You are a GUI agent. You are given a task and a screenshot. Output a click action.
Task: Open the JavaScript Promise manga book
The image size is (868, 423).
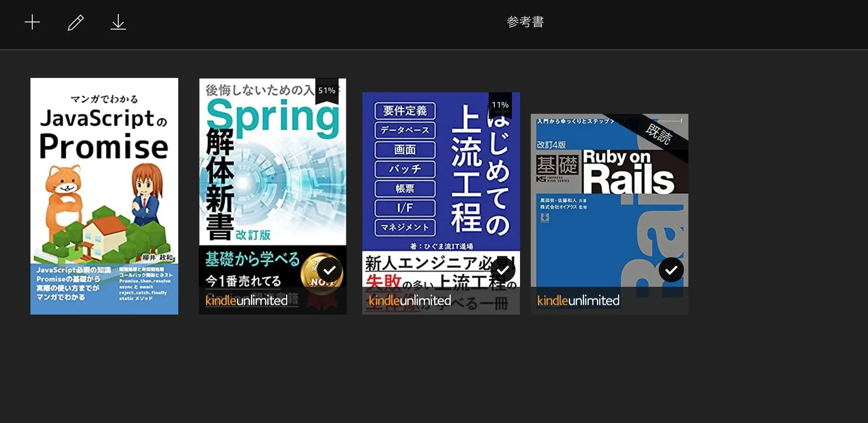coord(104,196)
